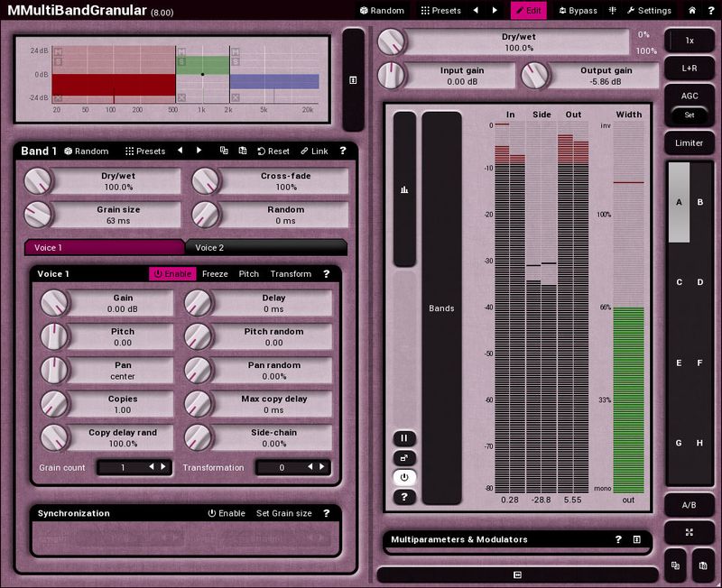
Task: Select next global preset arrow
Action: [x=495, y=10]
